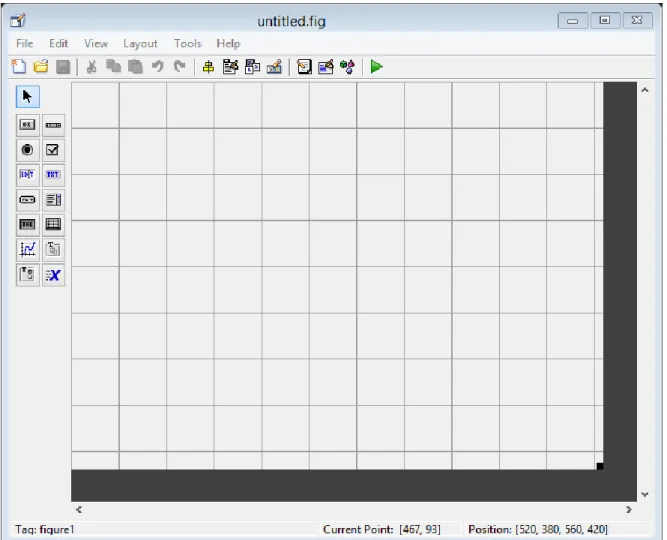Screen dimensions: 667x540
Task: Open the Edit menu
Action: click(x=58, y=43)
